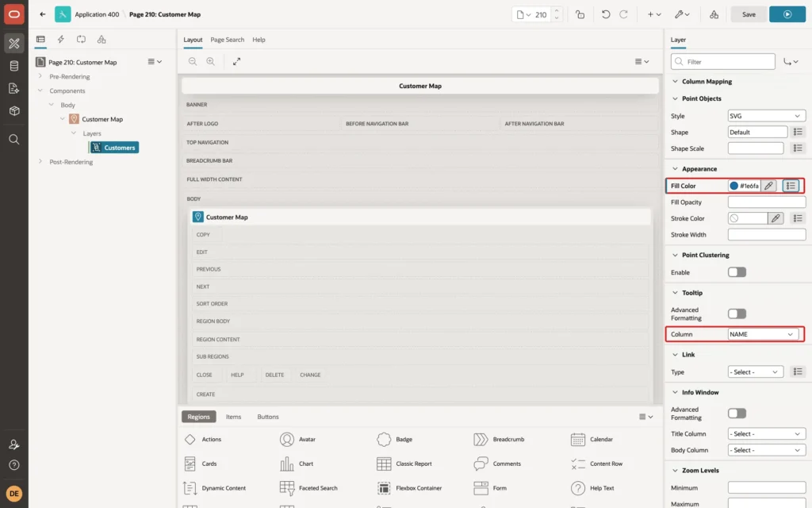The image size is (812, 508).
Task: Expand the Pre-Rendering tree node
Action: point(40,76)
